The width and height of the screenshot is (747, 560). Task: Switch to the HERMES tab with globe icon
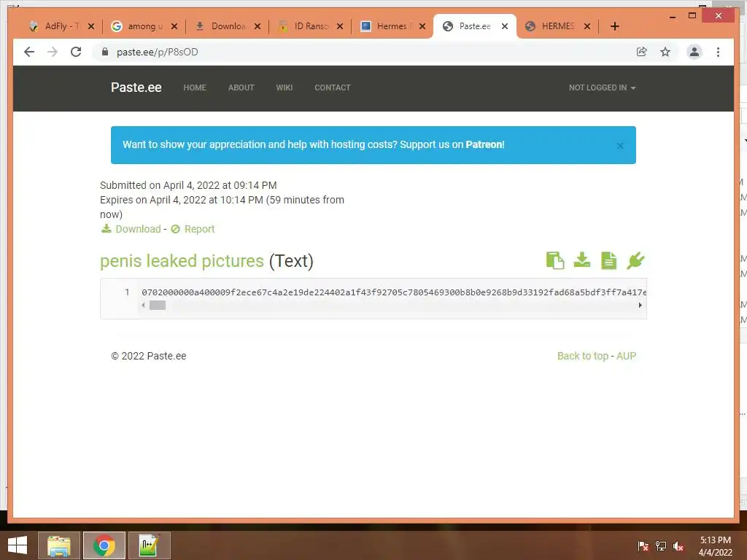click(557, 26)
